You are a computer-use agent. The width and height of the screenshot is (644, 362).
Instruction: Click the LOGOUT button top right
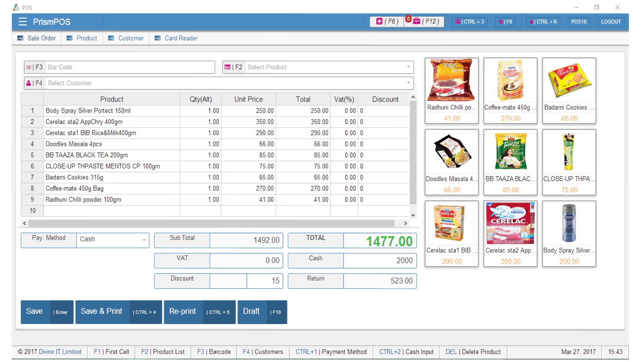(x=610, y=22)
